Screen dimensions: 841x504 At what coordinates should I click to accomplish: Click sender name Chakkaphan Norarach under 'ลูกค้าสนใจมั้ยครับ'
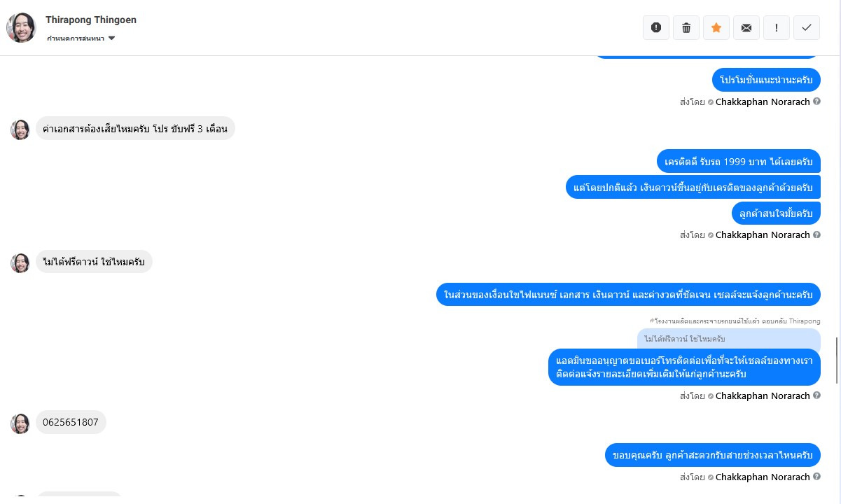[763, 234]
